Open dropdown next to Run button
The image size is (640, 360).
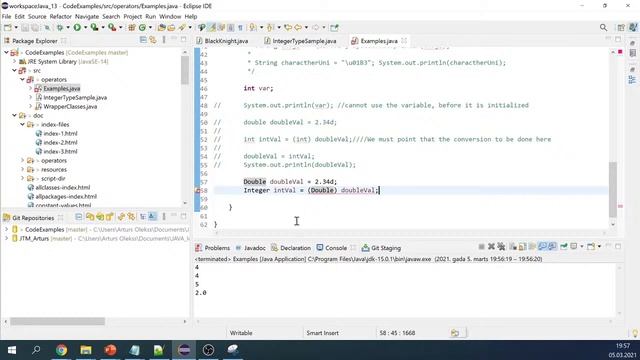point(85,27)
